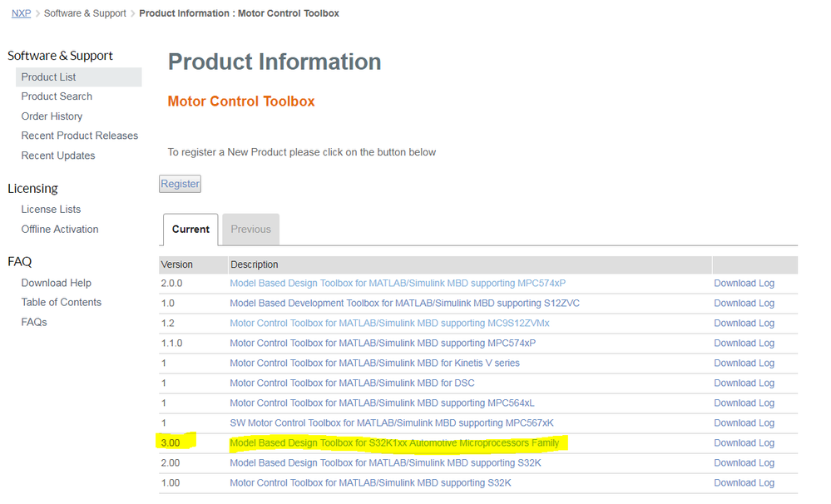Click Download Log for version 2.0.0 row
Screen dimensions: 831x504
744,283
